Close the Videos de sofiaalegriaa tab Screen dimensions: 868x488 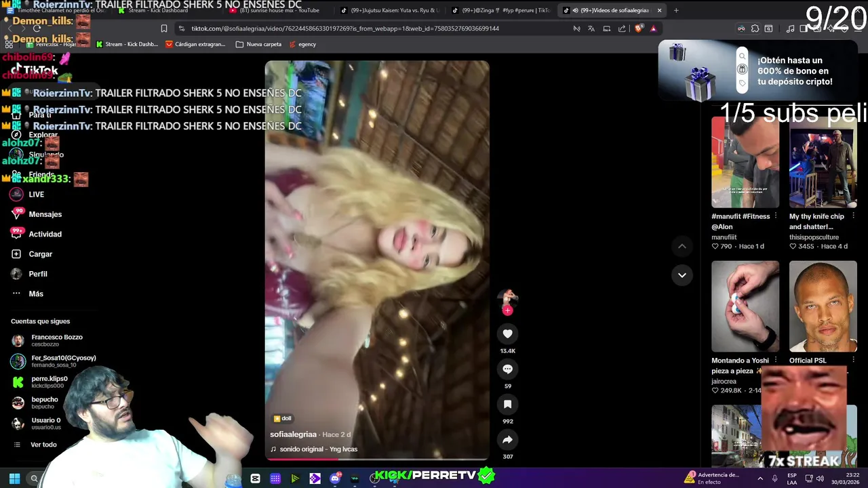[x=659, y=10]
